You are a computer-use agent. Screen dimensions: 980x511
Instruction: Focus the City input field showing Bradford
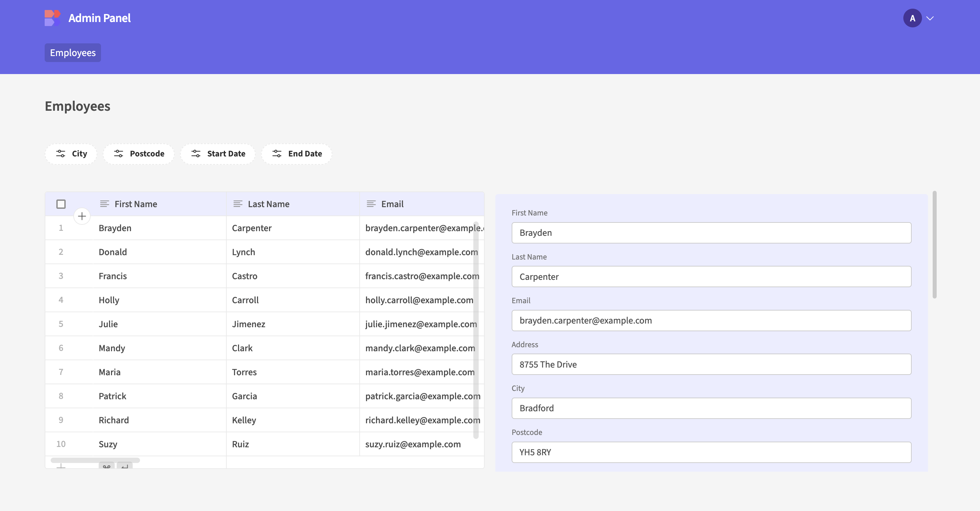711,408
